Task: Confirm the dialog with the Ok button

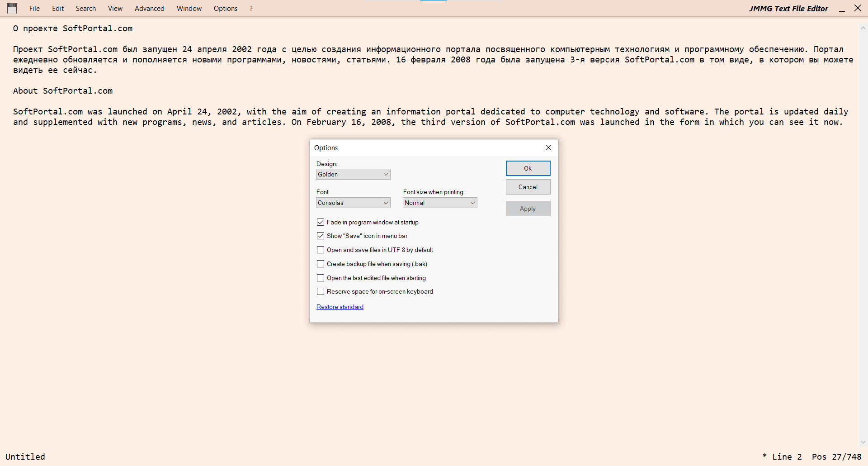Action: pos(528,168)
